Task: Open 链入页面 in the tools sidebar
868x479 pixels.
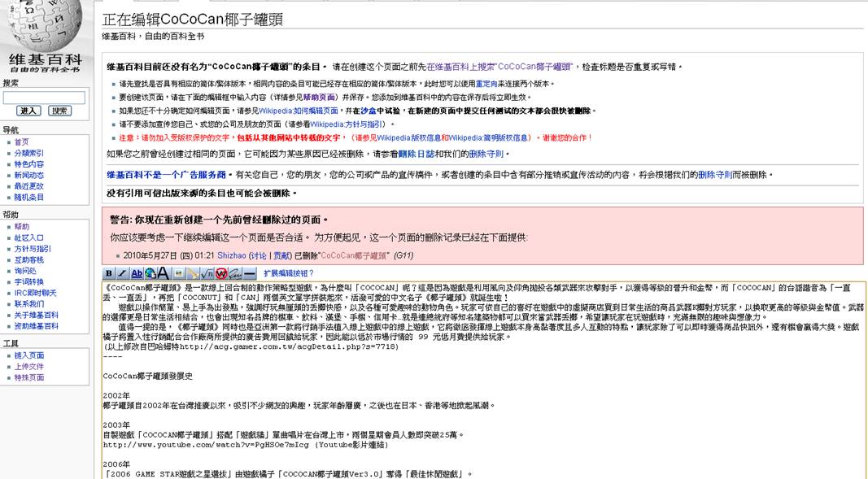Action: [x=29, y=355]
